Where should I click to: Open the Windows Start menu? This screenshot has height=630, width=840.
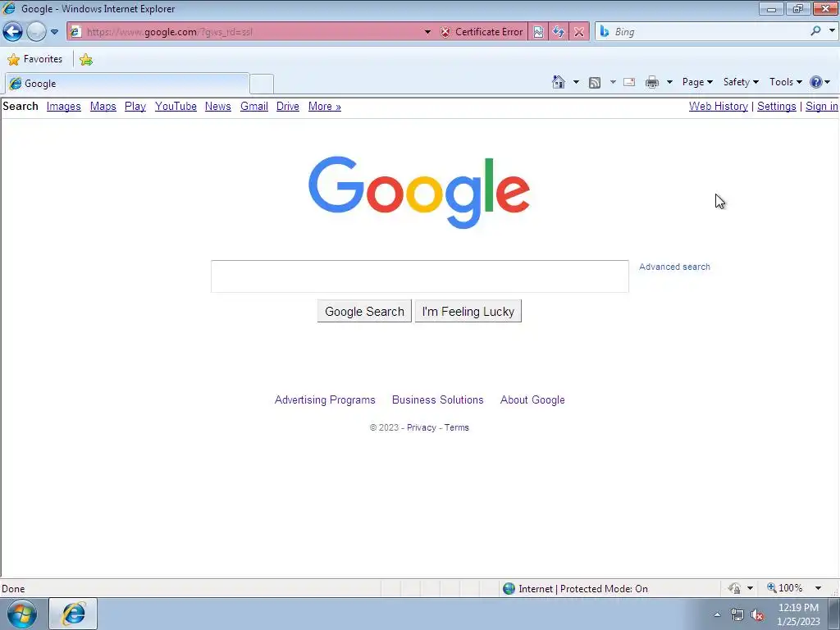[22, 614]
